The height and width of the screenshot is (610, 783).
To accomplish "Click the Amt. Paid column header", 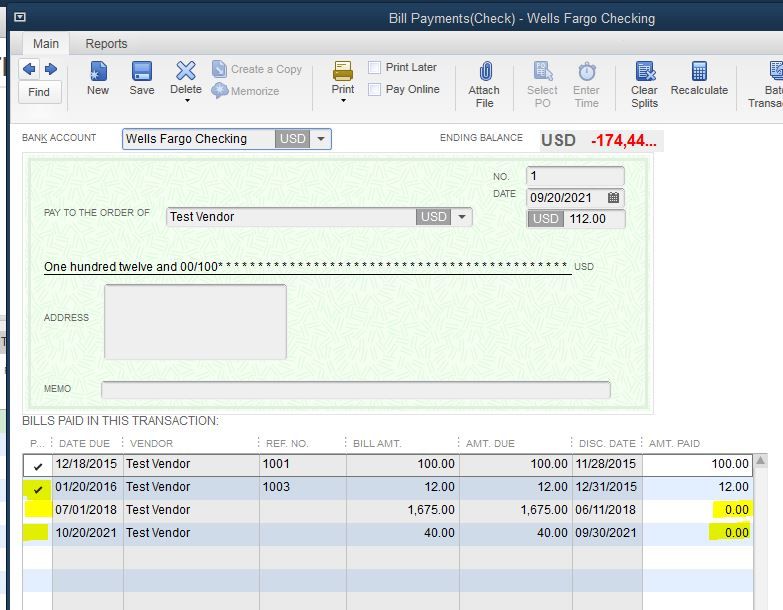I will click(674, 443).
